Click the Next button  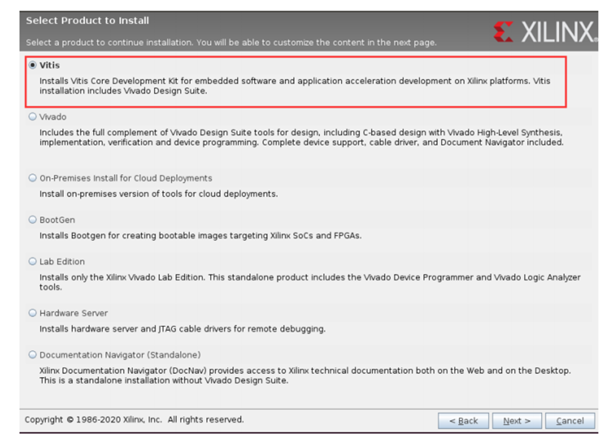(x=516, y=420)
